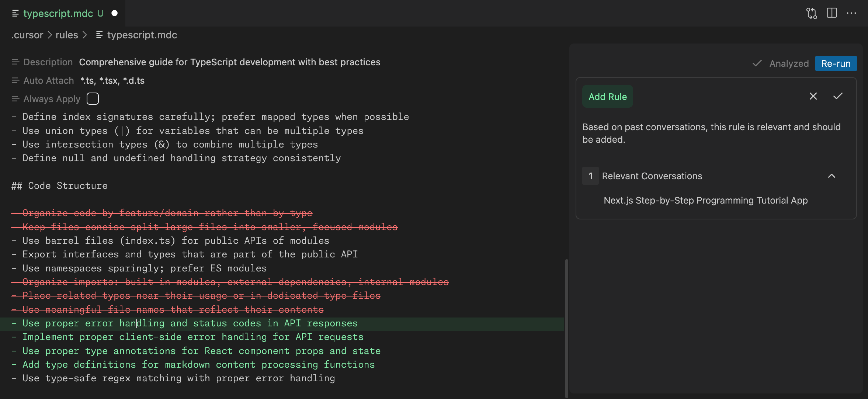Open the More Actions ellipsis menu
The width and height of the screenshot is (868, 399).
pos(852,13)
